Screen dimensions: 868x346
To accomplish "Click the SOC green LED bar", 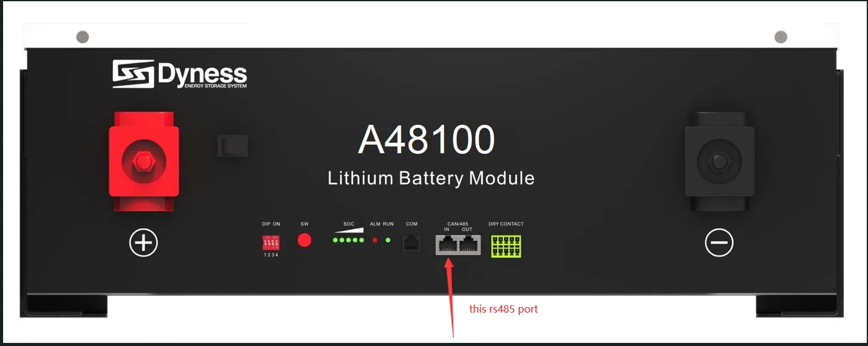I will 349,240.
